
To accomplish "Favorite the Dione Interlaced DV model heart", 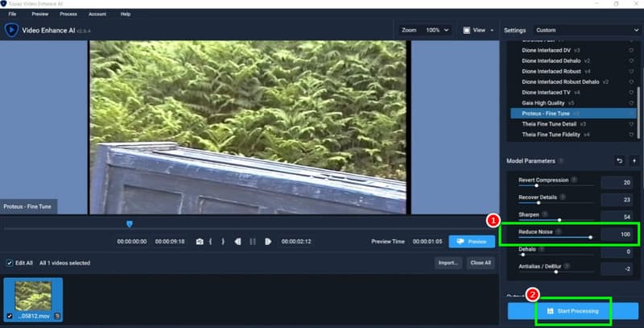I will [x=631, y=50].
